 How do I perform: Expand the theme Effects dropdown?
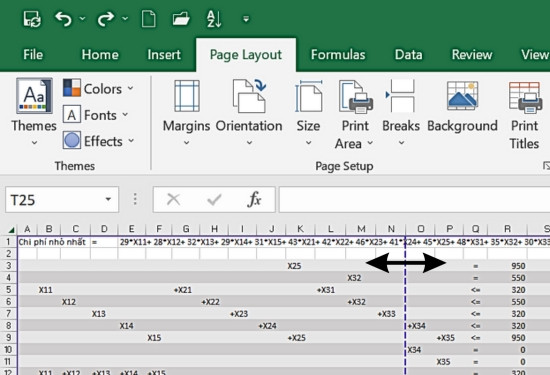[99, 141]
